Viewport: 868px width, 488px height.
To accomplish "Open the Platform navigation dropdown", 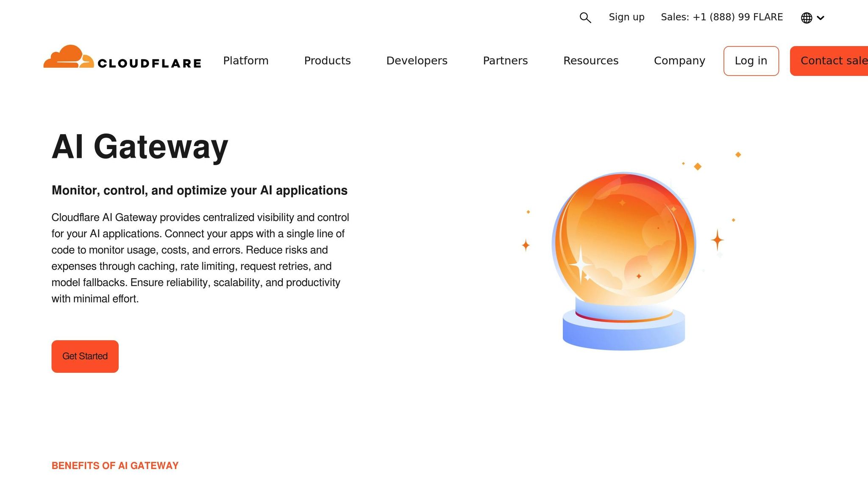I will [x=246, y=61].
